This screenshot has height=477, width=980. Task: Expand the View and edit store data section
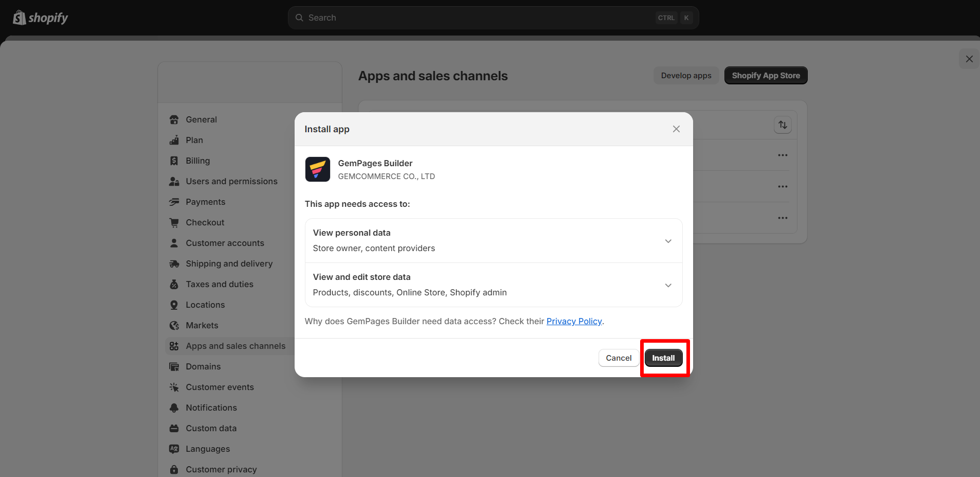[668, 285]
